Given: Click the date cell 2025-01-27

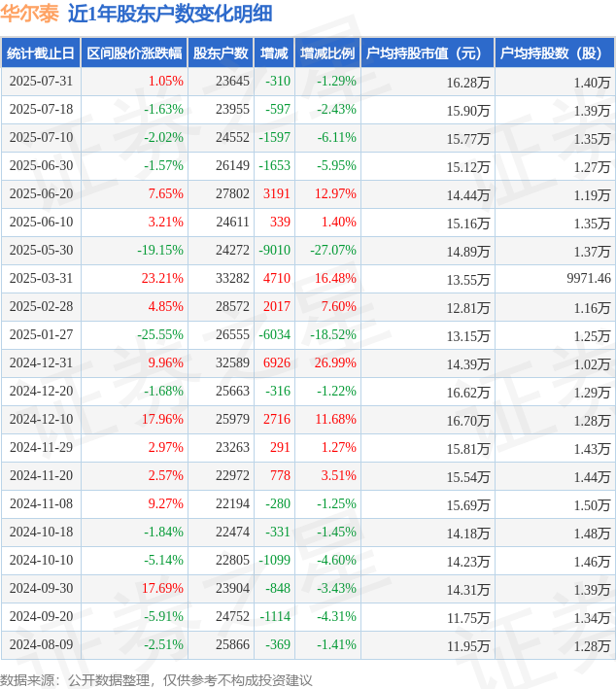Looking at the screenshot, I should (x=41, y=334).
